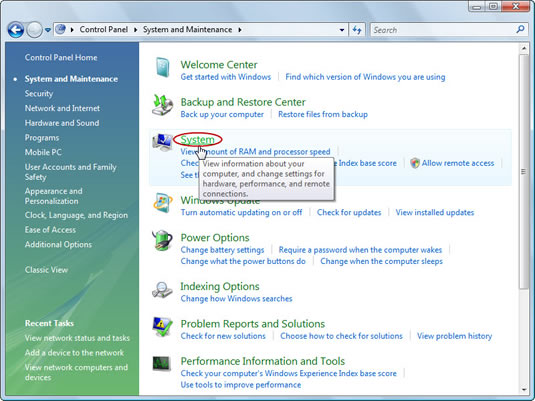Click the Forward navigation arrow button
Viewport: 535px width, 401px height.
[x=34, y=30]
